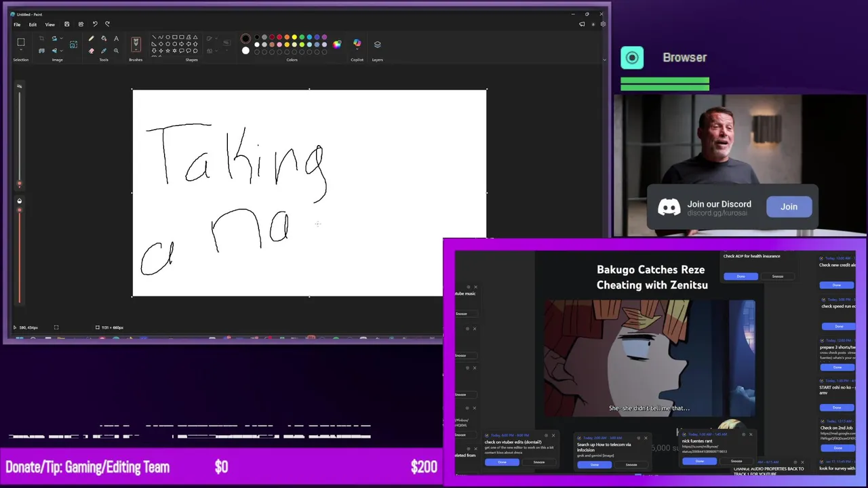Click Snooze on 'check on vtuber edits' reminder
The height and width of the screenshot is (488, 868).
tap(538, 462)
